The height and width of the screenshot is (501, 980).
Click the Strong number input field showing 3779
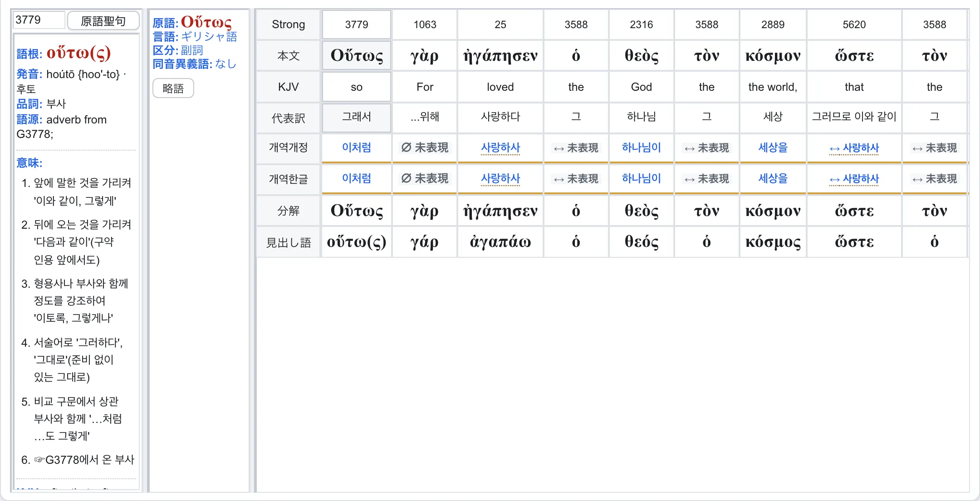pyautogui.click(x=39, y=20)
